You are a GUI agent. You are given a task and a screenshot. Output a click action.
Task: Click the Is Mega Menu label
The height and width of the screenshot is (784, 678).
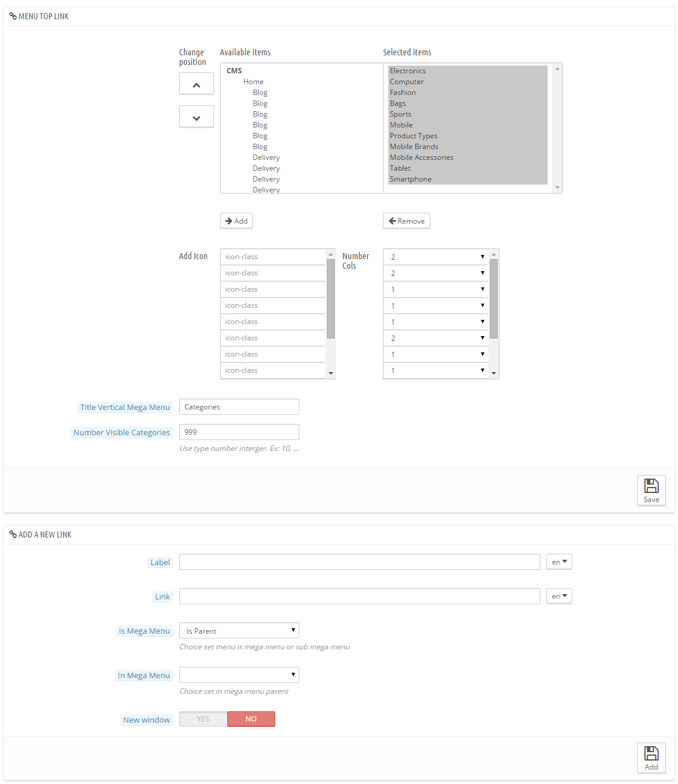(144, 631)
